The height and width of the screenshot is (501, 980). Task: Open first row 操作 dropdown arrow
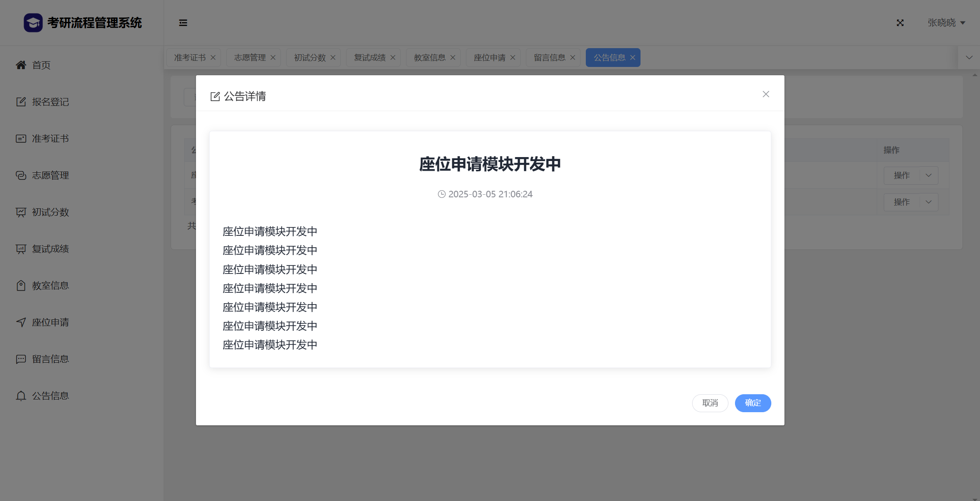[928, 175]
